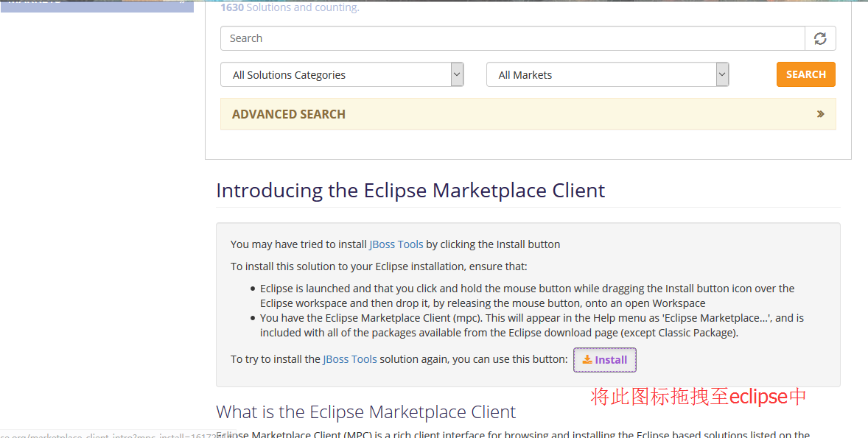Click heading 'What is the Eclipse Marketplace Client'
868x438 pixels.
coord(366,412)
